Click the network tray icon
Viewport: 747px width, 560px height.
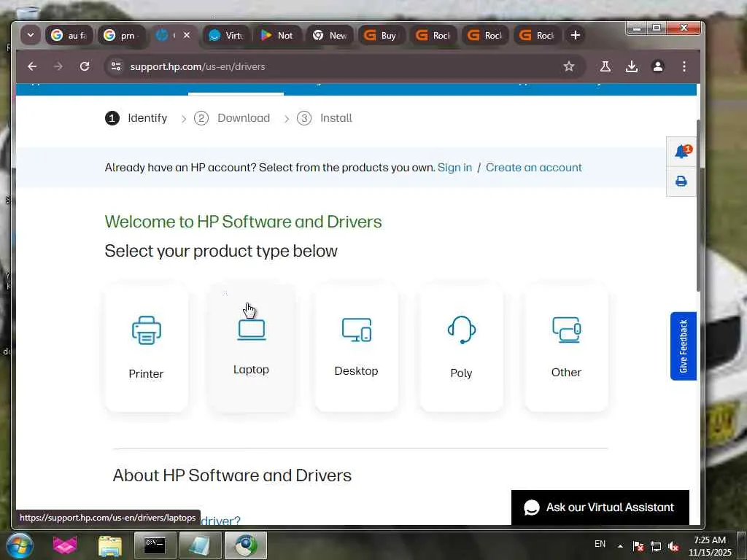point(656,547)
